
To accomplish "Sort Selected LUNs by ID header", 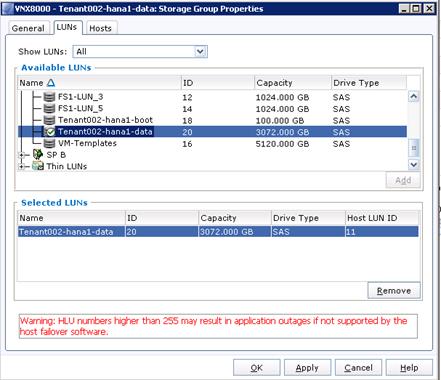I will tap(162, 218).
